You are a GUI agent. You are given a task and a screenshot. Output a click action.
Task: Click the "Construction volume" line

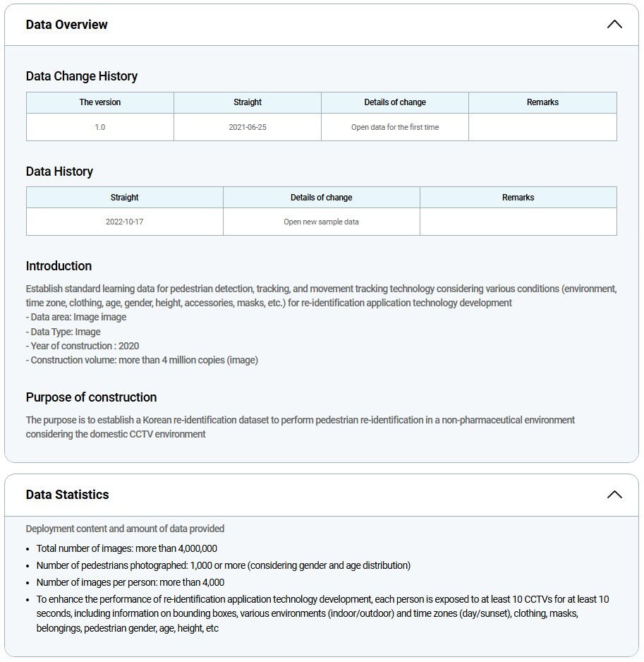[x=144, y=360]
